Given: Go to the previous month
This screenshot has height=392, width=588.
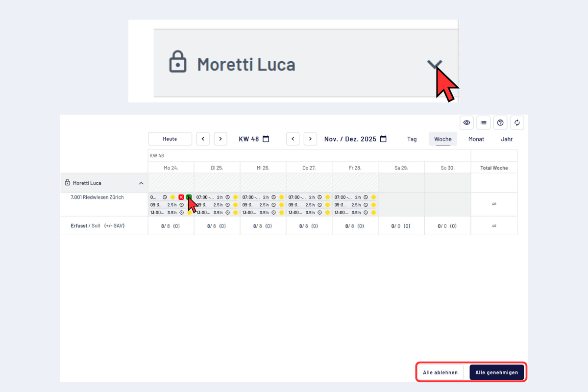Looking at the screenshot, I should pos(293,139).
